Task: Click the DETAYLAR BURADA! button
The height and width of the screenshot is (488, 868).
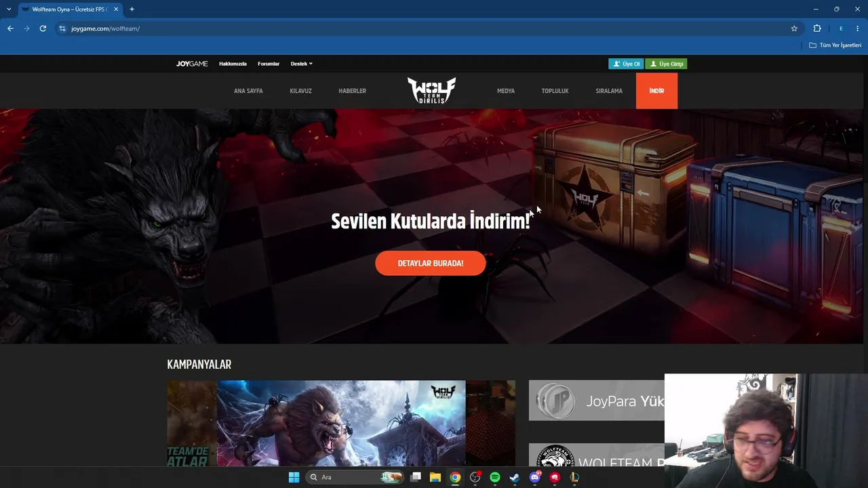Action: (x=431, y=263)
